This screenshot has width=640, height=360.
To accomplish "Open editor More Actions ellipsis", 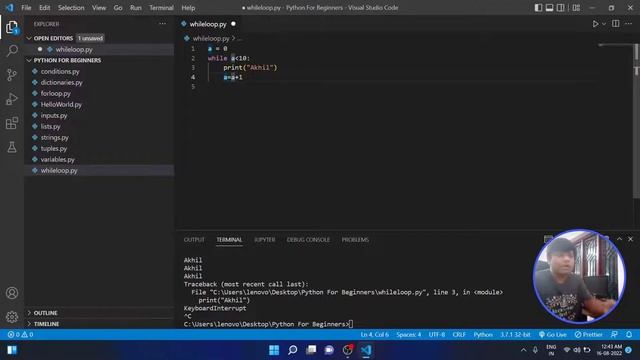I will point(629,24).
